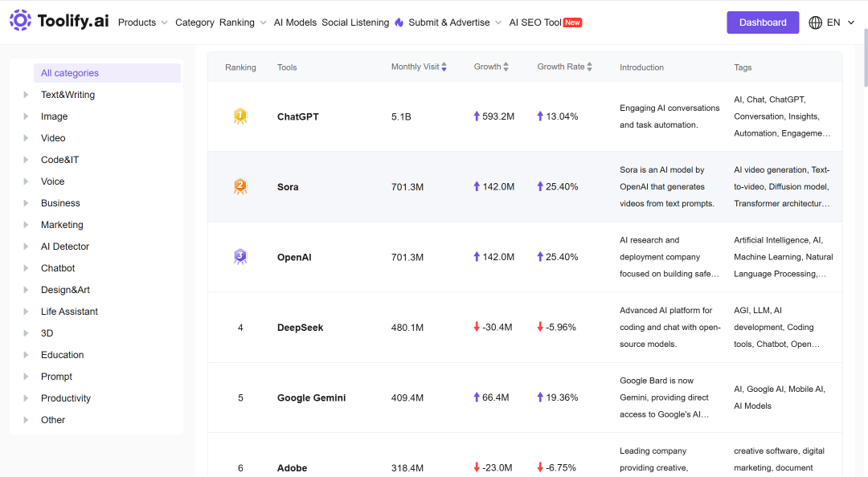Click DeepSeek growth down-arrow icon
This screenshot has height=477, width=868.
point(477,327)
